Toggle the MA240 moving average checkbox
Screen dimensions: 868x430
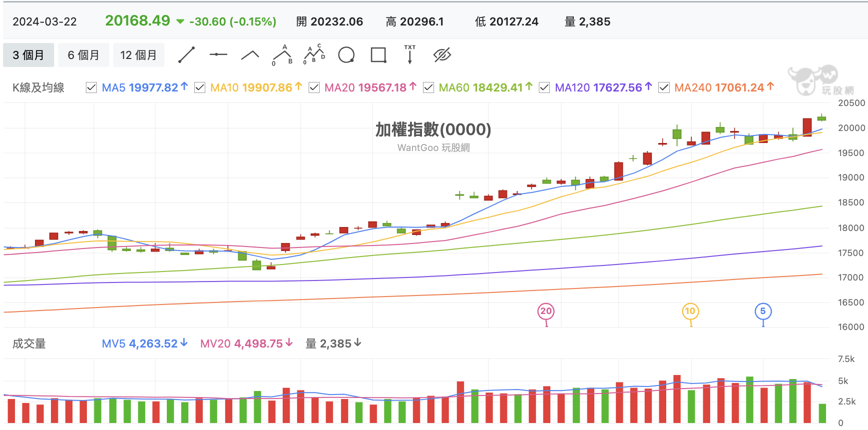(664, 87)
